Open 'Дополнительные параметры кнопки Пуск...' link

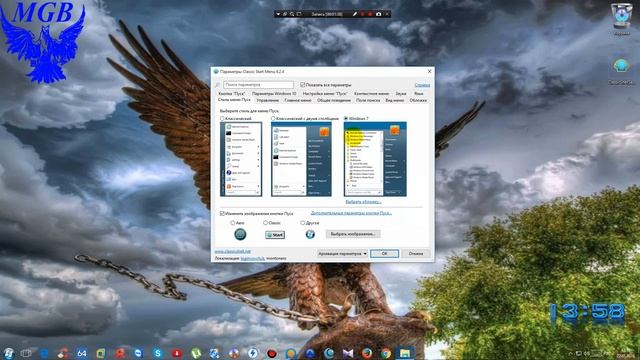point(351,213)
